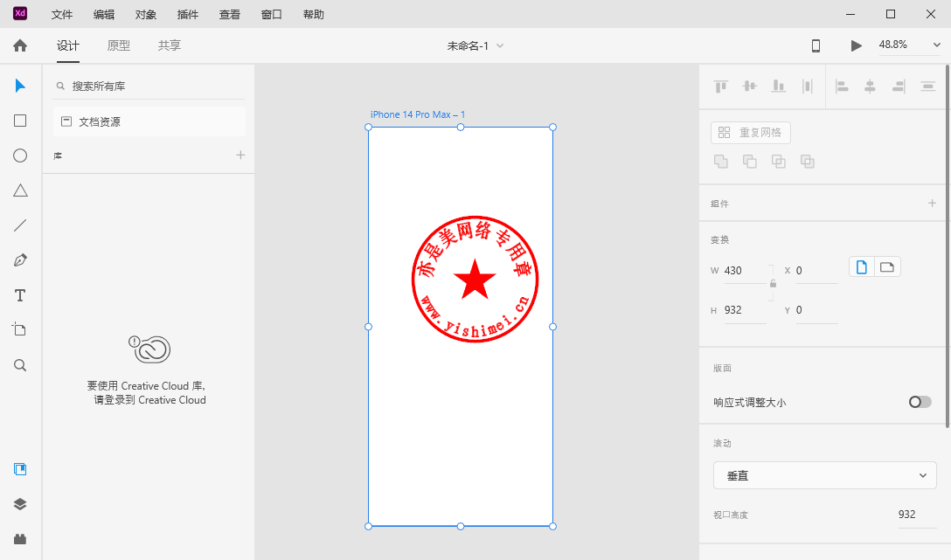Image resolution: width=951 pixels, height=560 pixels.
Task: Toggle the width-height aspect ratio lock
Action: pos(773,283)
